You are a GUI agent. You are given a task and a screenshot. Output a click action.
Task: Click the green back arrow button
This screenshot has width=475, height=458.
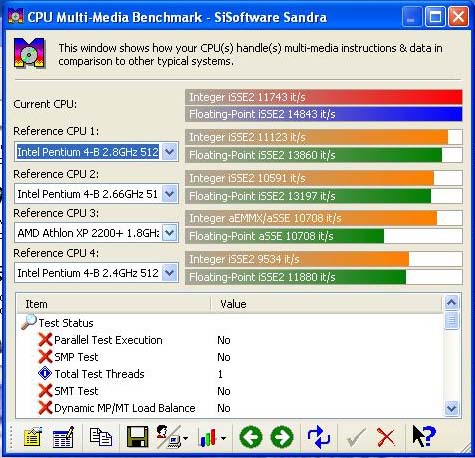(x=251, y=437)
